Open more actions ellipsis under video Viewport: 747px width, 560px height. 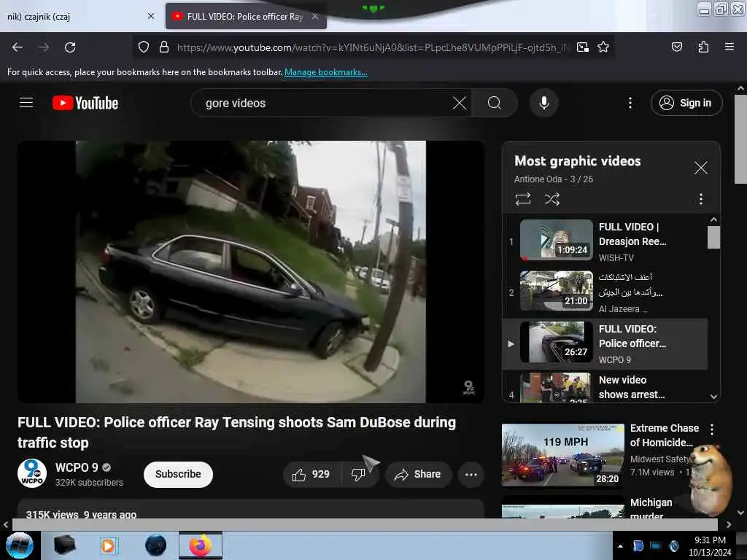[471, 474]
